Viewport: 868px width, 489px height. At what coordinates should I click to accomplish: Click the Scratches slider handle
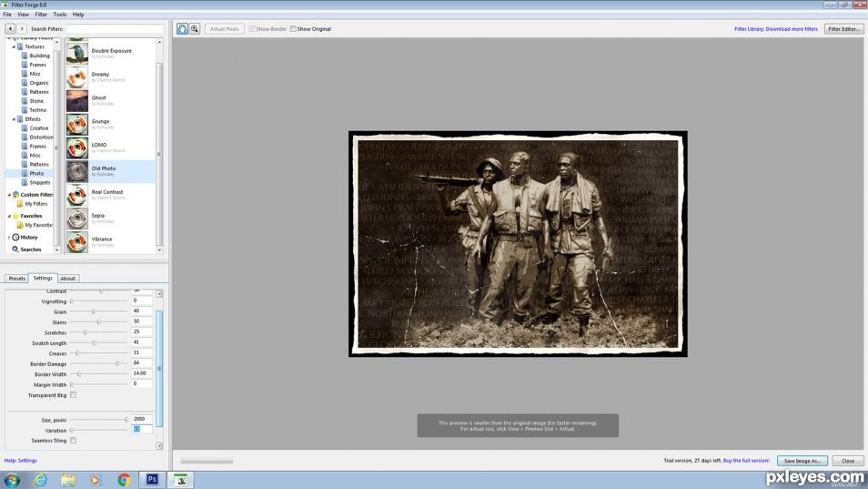pos(86,332)
